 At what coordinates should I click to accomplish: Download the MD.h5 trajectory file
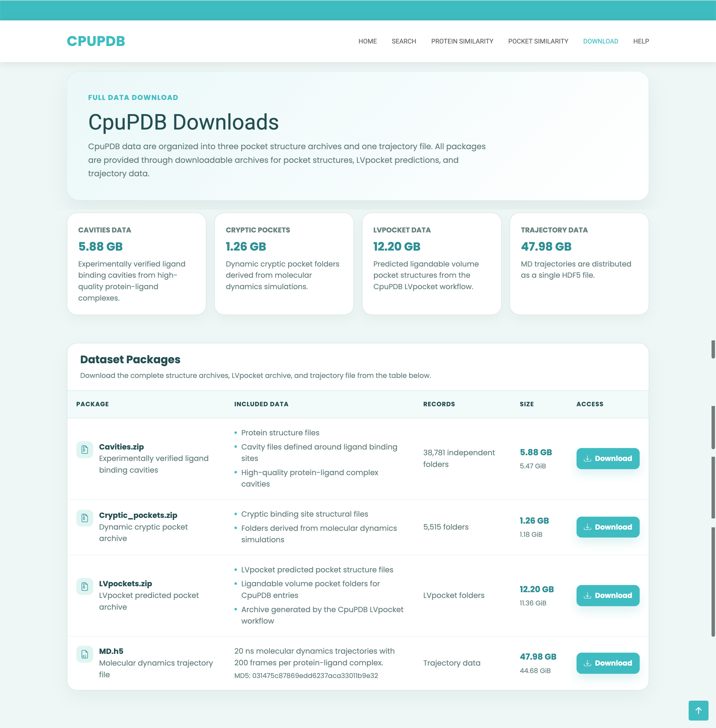pos(608,663)
